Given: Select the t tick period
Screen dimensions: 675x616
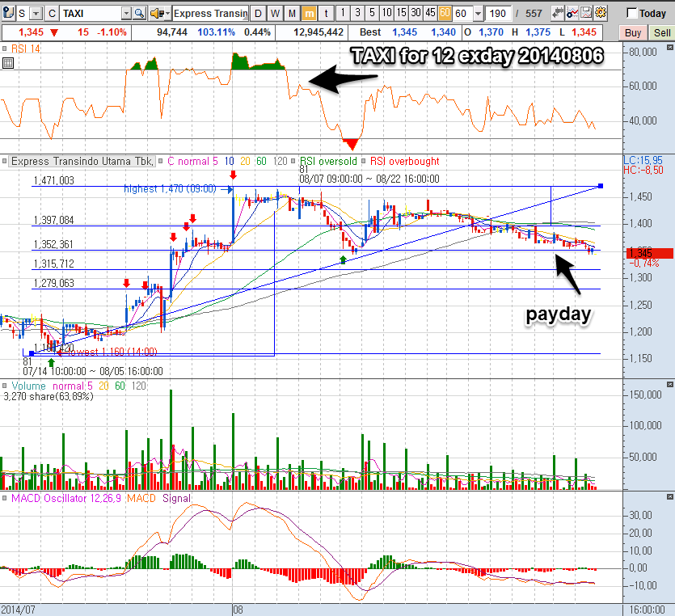Looking at the screenshot, I should point(326,14).
